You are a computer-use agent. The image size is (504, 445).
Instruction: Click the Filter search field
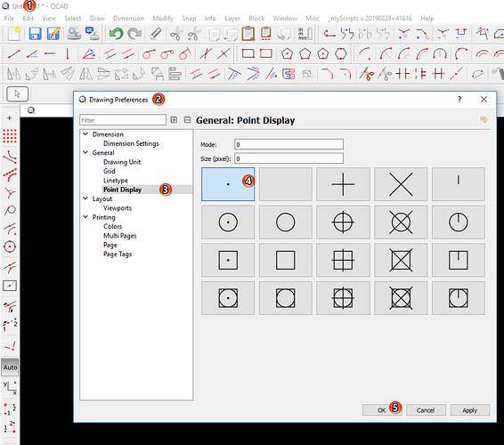point(123,120)
